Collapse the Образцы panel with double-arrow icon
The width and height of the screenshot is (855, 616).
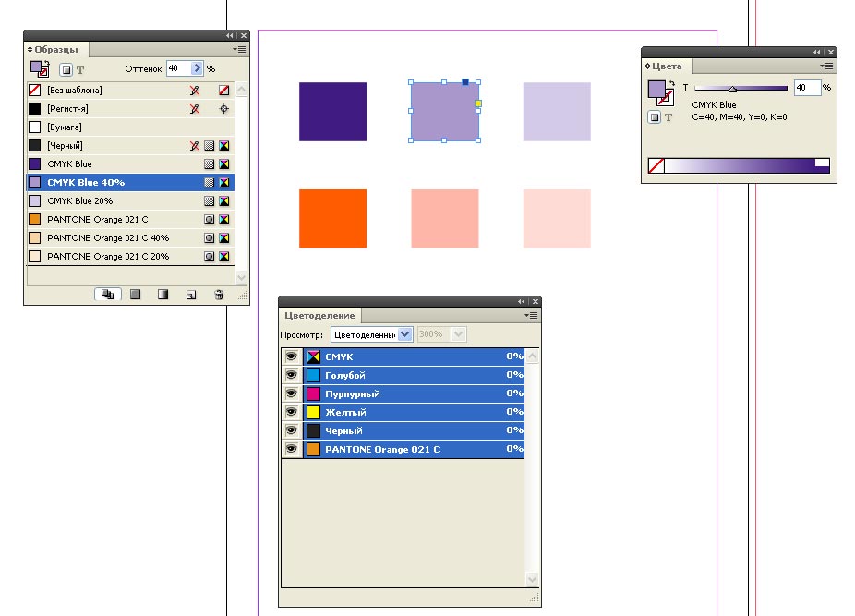(x=230, y=35)
